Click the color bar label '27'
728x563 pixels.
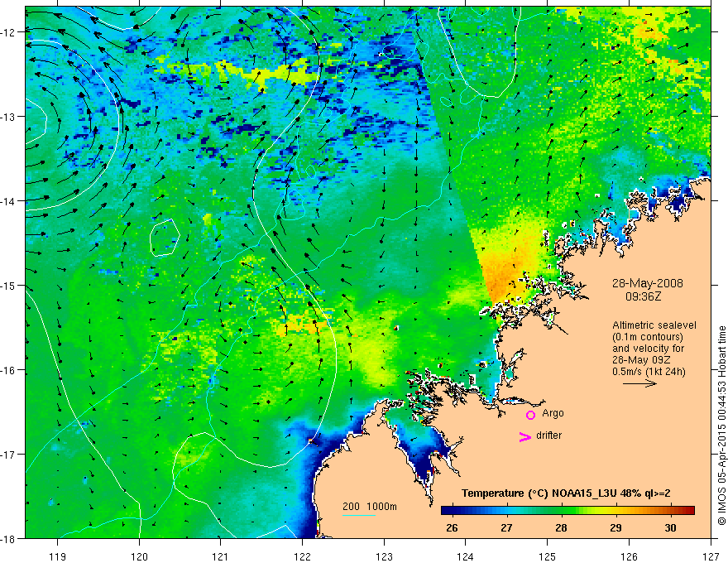pos(506,527)
